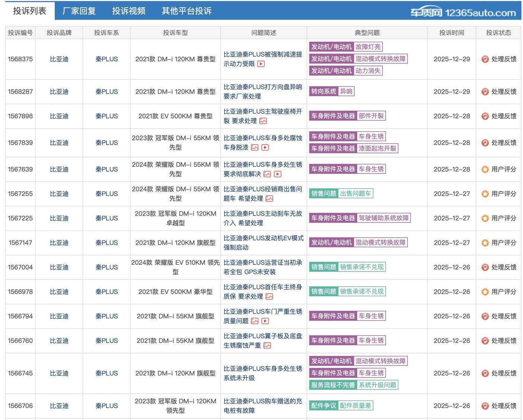Click the 转向系统 异响 problem tag
Screen dimensions: 523x420
point(332,92)
